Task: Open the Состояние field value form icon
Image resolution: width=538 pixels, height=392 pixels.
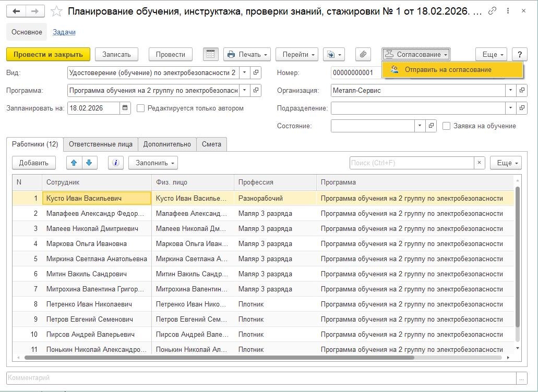Action: pyautogui.click(x=431, y=126)
